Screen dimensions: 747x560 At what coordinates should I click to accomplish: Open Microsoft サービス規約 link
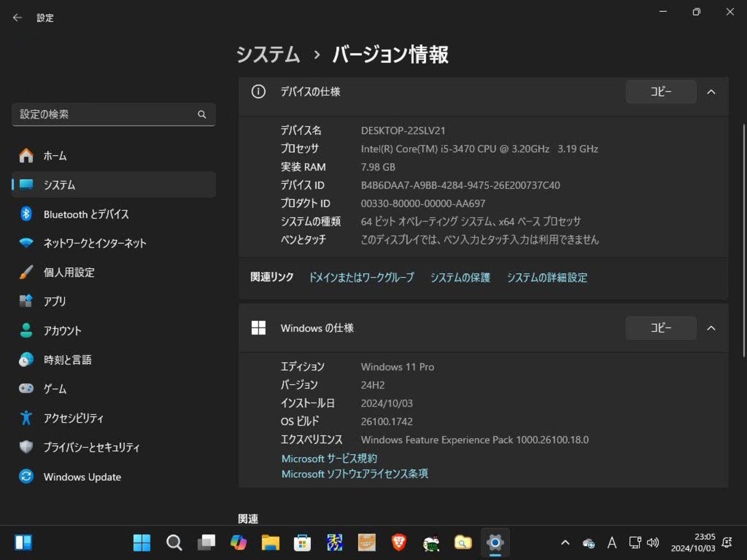329,458
